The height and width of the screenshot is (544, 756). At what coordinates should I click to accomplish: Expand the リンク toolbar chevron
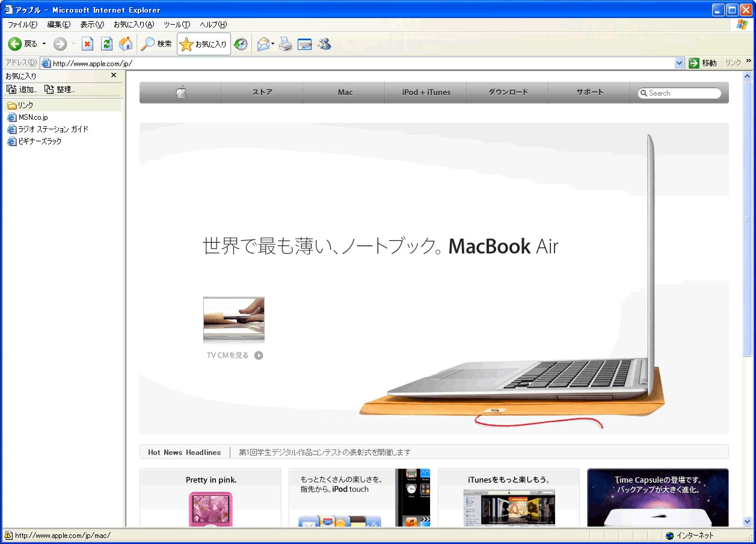pyautogui.click(x=749, y=61)
